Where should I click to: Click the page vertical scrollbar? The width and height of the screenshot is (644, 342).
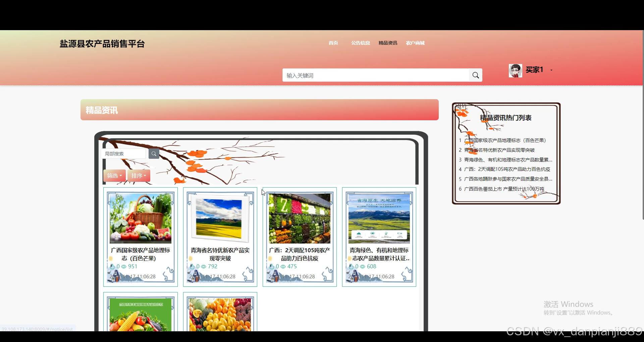coord(643,125)
